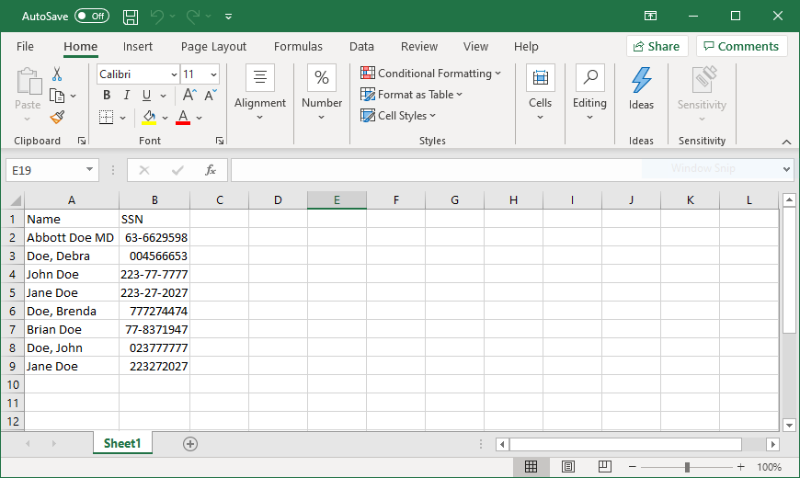The image size is (800, 478).
Task: Expand the Name Box dropdown arrow
Action: coord(89,170)
